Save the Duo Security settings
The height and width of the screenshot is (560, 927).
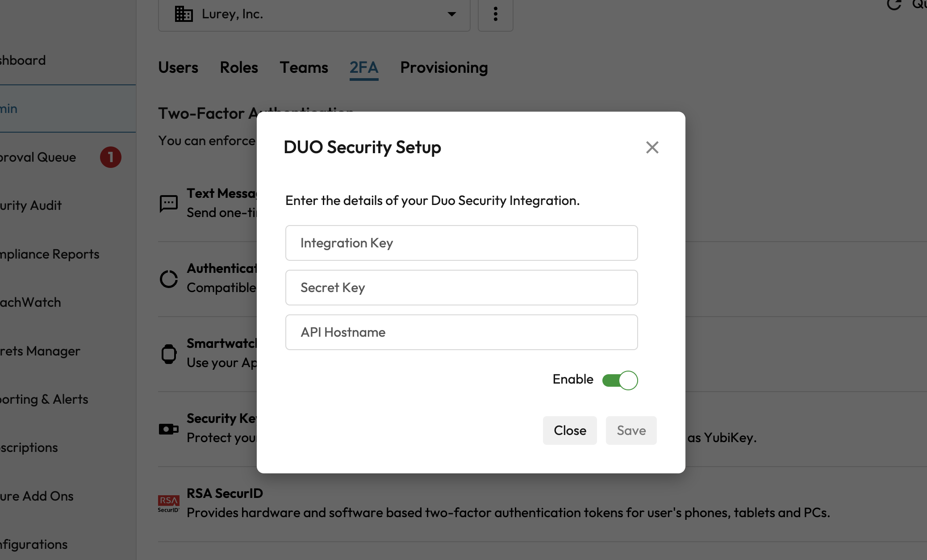point(631,430)
